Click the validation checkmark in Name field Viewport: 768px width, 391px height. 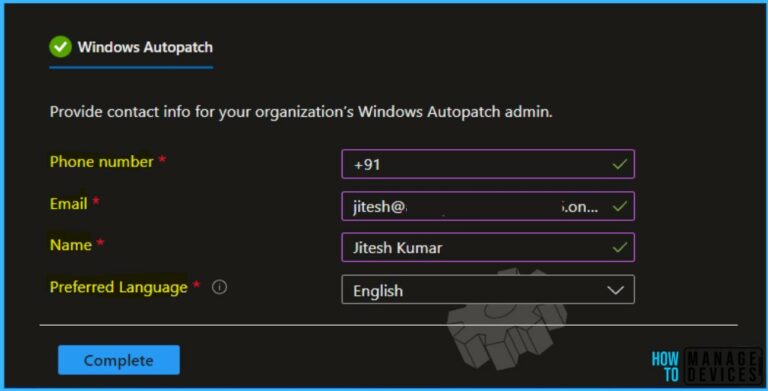click(x=620, y=247)
